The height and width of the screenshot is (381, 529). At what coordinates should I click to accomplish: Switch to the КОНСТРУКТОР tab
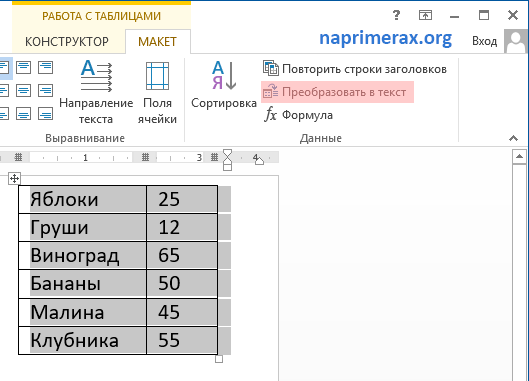[67, 42]
